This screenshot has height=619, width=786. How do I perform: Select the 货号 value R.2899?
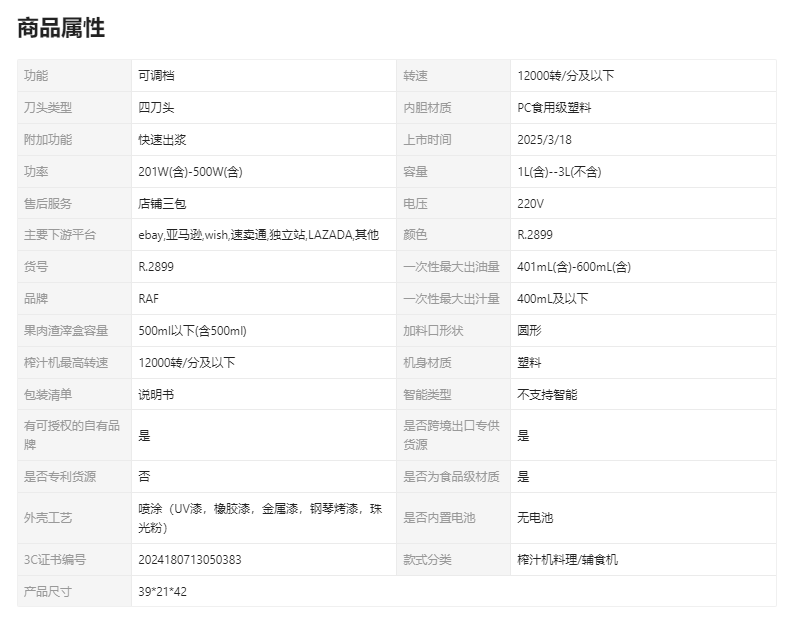[x=156, y=267]
